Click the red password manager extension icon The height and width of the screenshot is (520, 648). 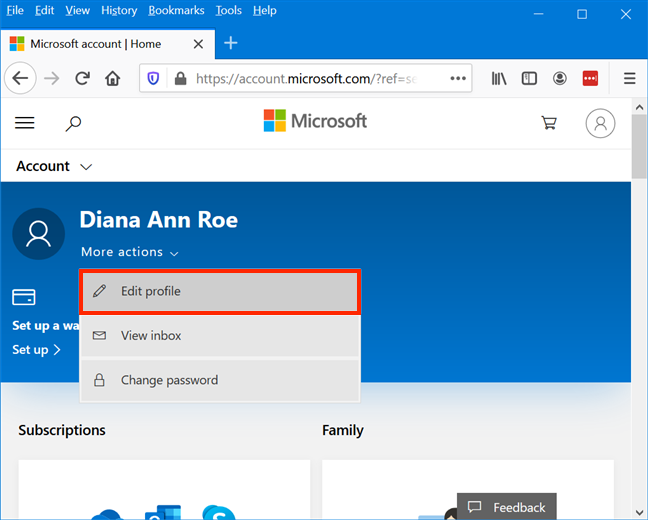(x=590, y=78)
